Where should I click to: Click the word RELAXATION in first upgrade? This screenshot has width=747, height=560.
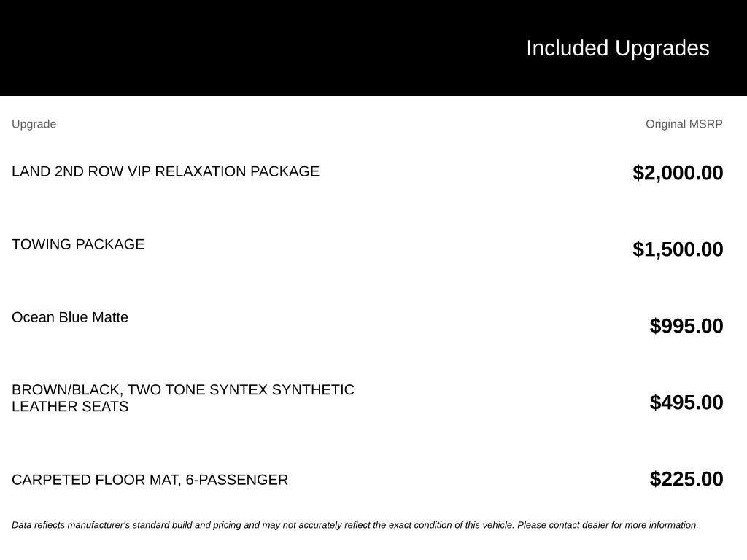[x=200, y=171]
